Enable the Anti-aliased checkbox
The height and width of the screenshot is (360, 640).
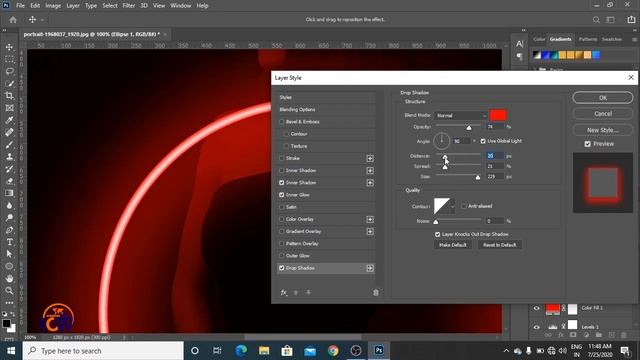(x=464, y=206)
